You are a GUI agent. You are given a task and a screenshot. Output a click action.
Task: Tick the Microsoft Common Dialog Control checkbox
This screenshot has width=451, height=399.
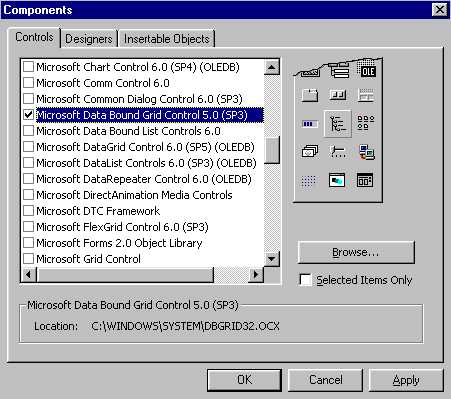29,99
